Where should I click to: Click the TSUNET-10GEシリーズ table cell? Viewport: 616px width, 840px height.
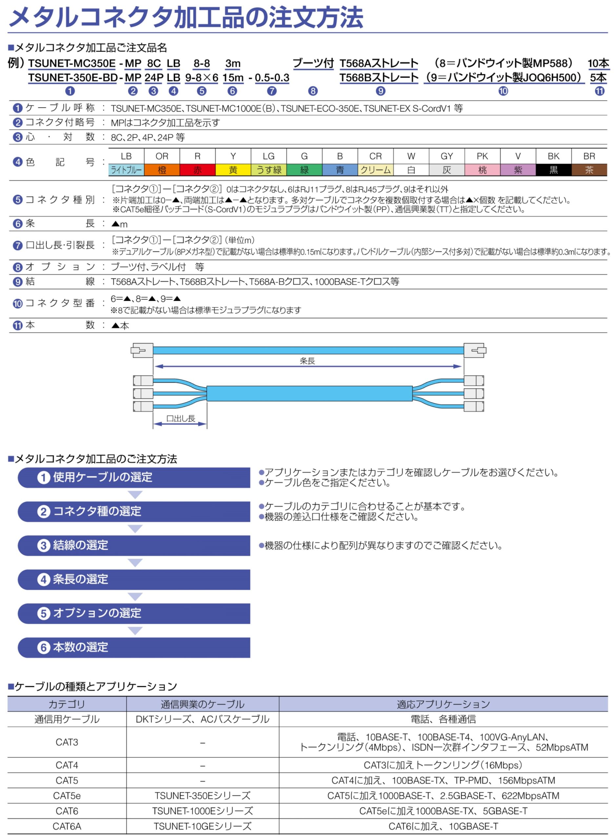203,827
